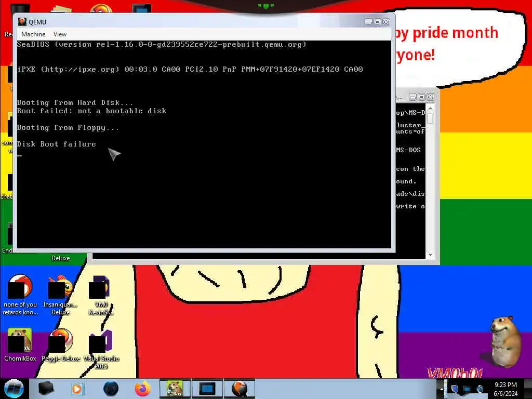Open the Machine menu in QEMU

(33, 34)
